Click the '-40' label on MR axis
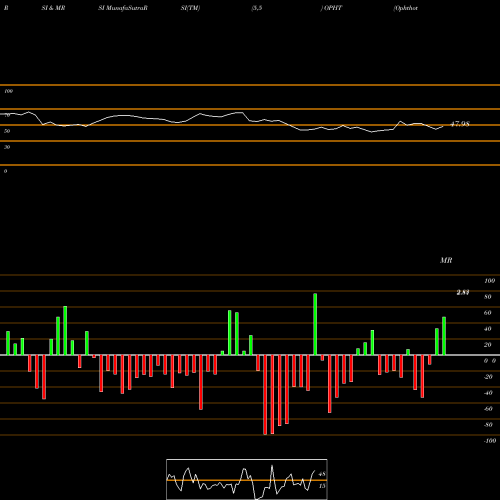Viewport: 500px width, 500px height. tap(488, 393)
